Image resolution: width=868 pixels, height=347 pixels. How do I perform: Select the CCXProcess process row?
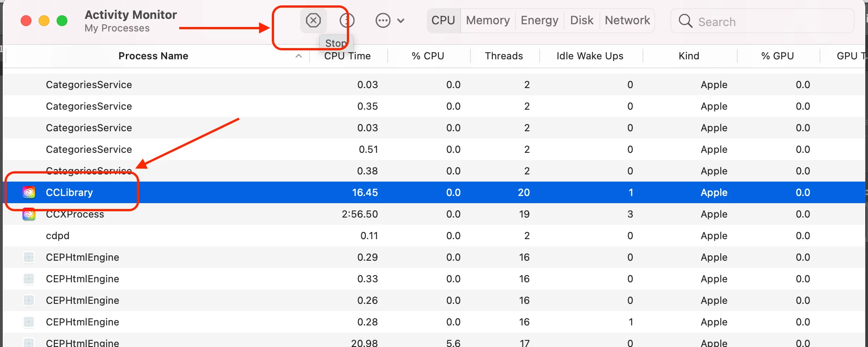coord(434,214)
